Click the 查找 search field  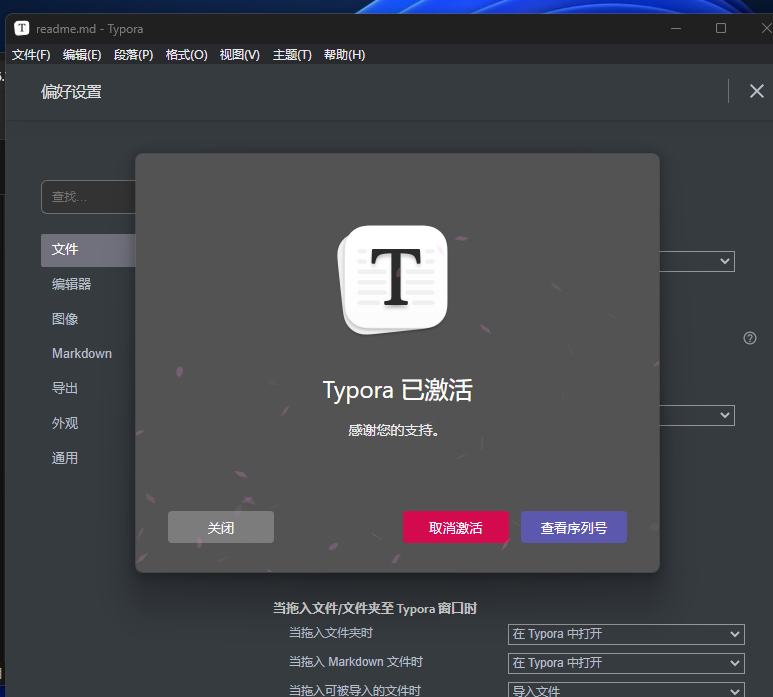click(88, 197)
